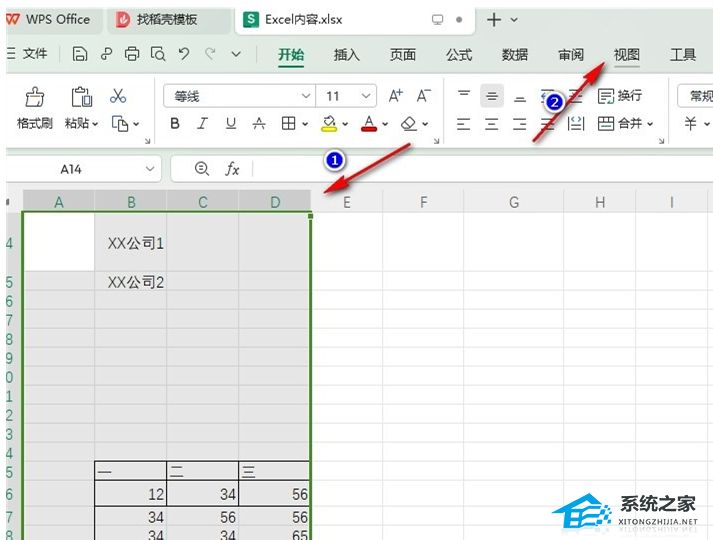The image size is (713, 540).
Task: Expand fill color options arrow
Action: pos(345,124)
